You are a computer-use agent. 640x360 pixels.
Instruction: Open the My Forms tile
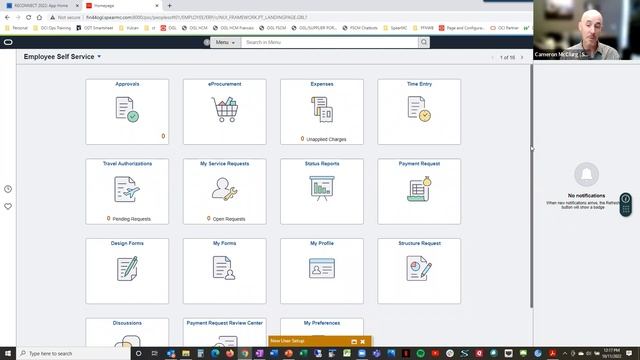tap(224, 271)
